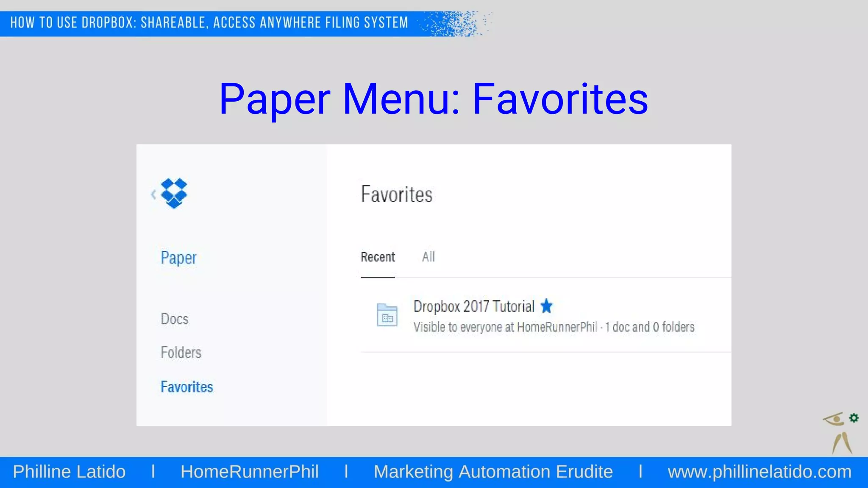Viewport: 868px width, 488px height.
Task: Select Folders in the sidebar
Action: coord(181,352)
